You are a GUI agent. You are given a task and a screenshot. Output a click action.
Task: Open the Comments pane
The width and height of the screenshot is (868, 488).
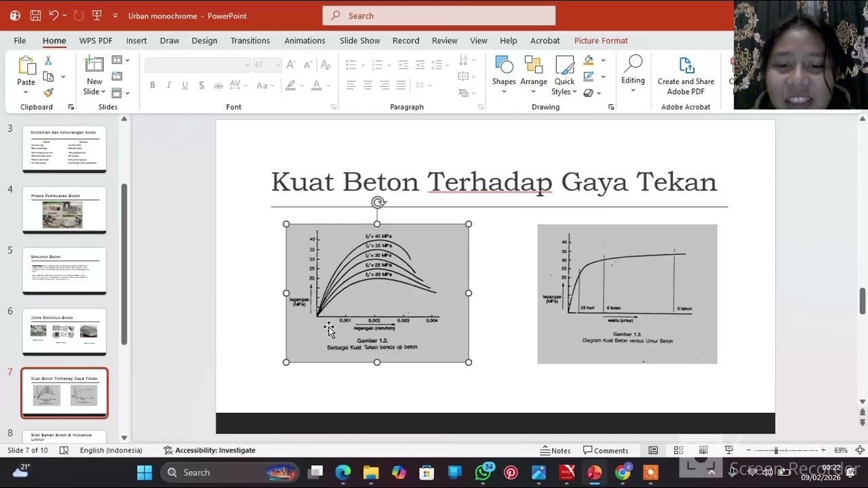(x=606, y=450)
